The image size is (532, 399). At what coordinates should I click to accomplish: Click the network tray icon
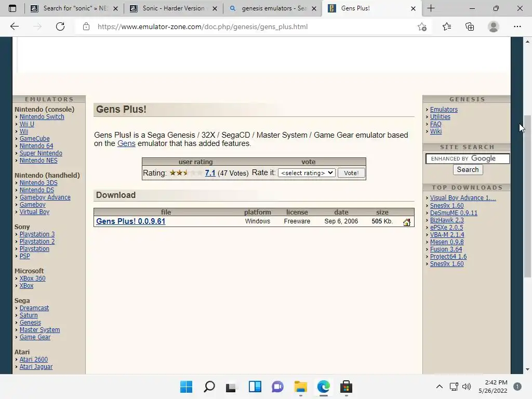tap(454, 387)
